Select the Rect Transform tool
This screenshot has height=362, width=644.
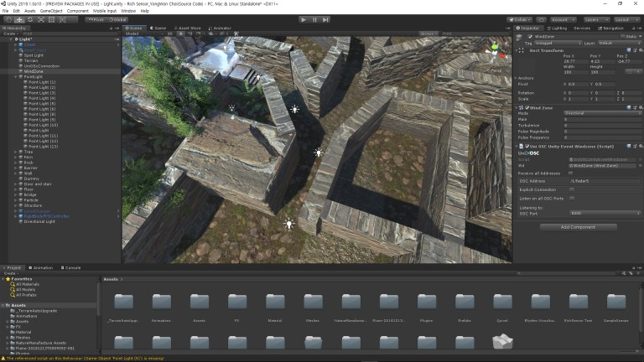(x=51, y=19)
